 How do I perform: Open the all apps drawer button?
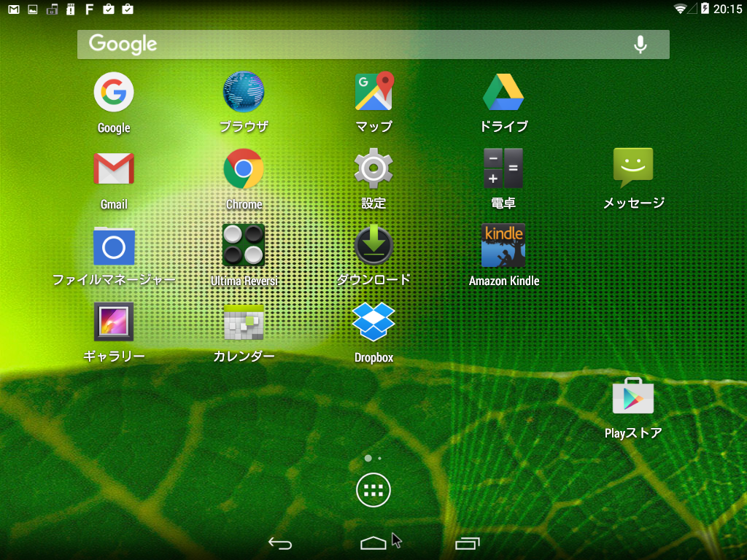[x=373, y=490]
